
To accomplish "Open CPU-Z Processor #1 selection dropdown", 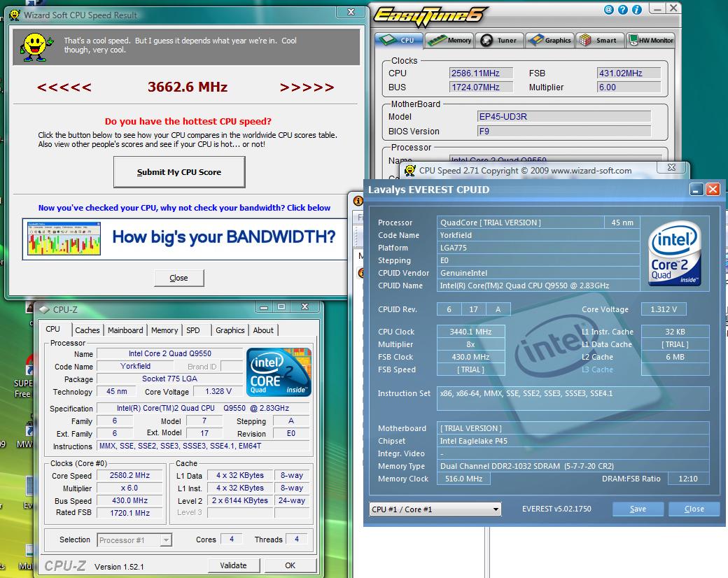I will (x=134, y=540).
